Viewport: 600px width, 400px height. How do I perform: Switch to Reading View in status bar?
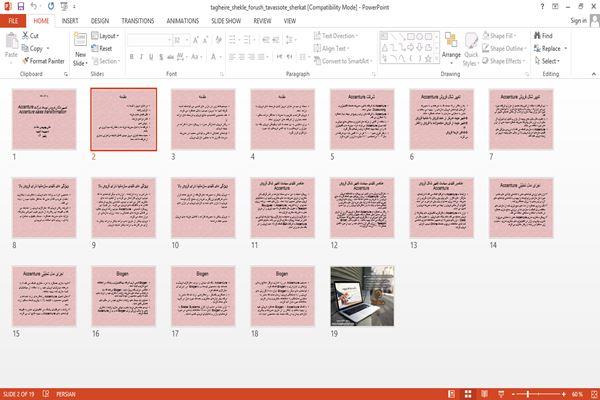coord(484,394)
